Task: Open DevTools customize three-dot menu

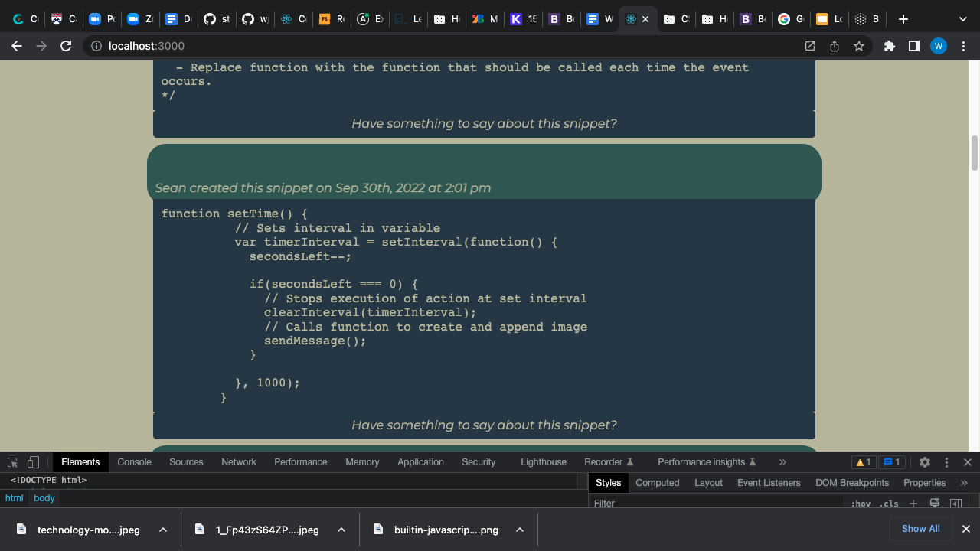Action: (x=946, y=462)
